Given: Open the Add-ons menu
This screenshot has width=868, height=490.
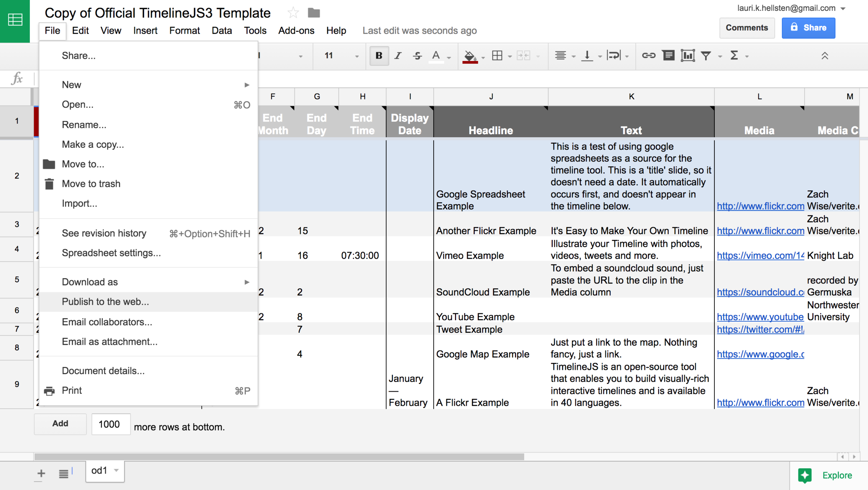Looking at the screenshot, I should pyautogui.click(x=296, y=30).
